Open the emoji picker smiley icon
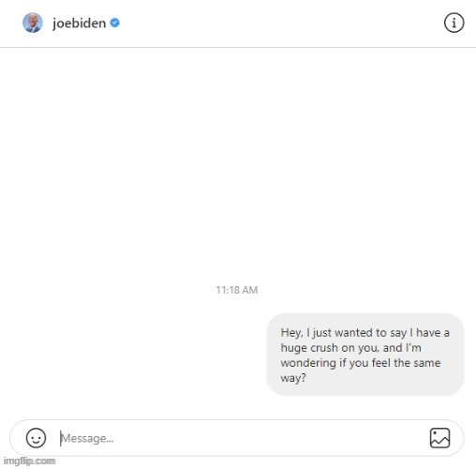The width and height of the screenshot is (476, 469). 36,438
